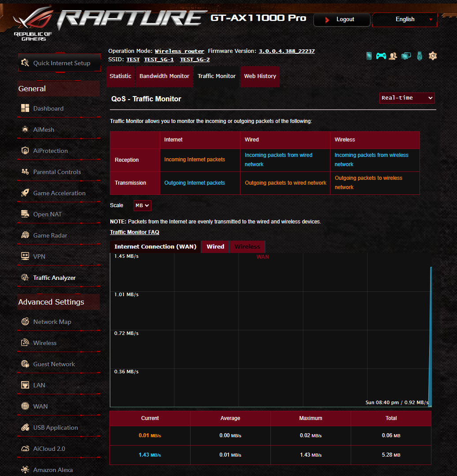Select the Traffic Monitor tab
The height and width of the screenshot is (476, 457).
tap(217, 76)
